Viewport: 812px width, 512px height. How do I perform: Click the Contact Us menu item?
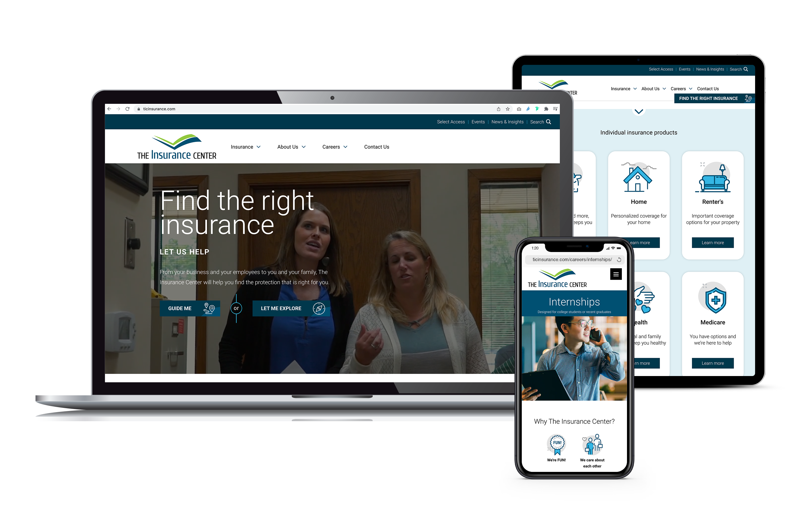tap(377, 146)
